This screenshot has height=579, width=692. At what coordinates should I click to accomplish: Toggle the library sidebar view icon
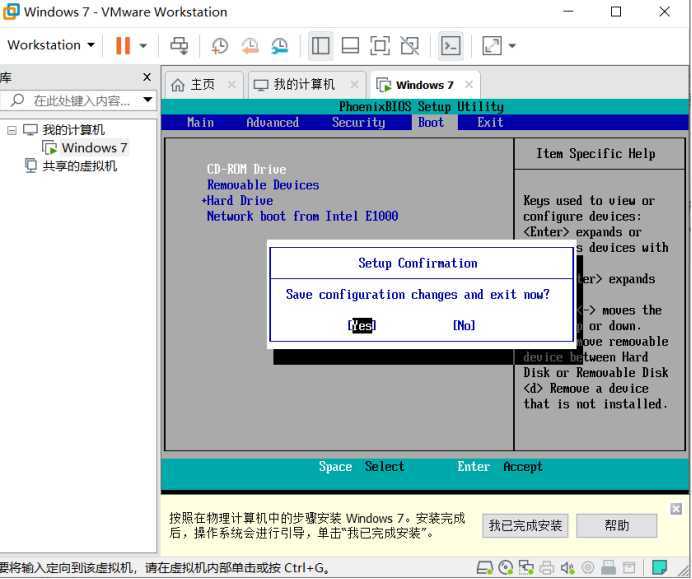coord(320,45)
